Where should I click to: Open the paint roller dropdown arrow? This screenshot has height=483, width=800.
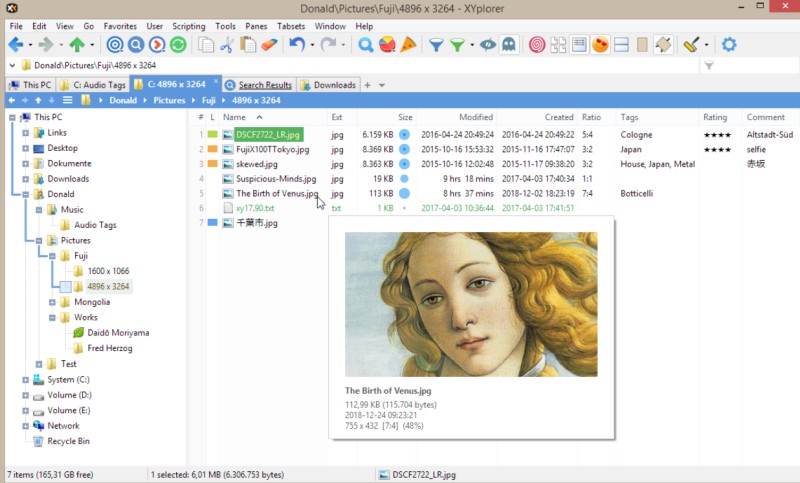click(706, 45)
